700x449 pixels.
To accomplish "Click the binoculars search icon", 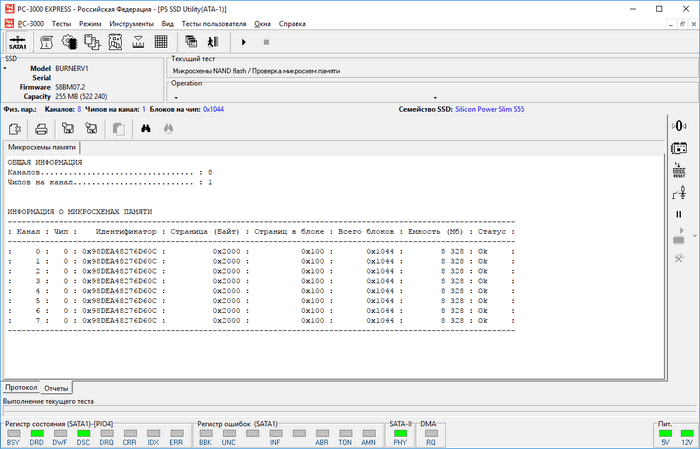I will (146, 128).
